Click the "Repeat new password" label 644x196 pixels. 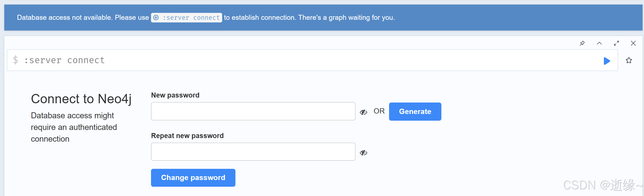coord(187,136)
